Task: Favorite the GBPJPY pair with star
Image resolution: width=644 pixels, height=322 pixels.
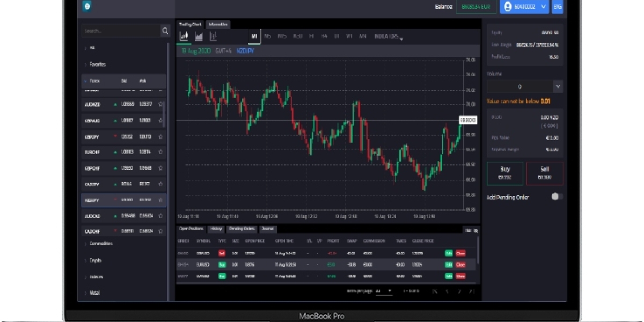Action: (160, 137)
